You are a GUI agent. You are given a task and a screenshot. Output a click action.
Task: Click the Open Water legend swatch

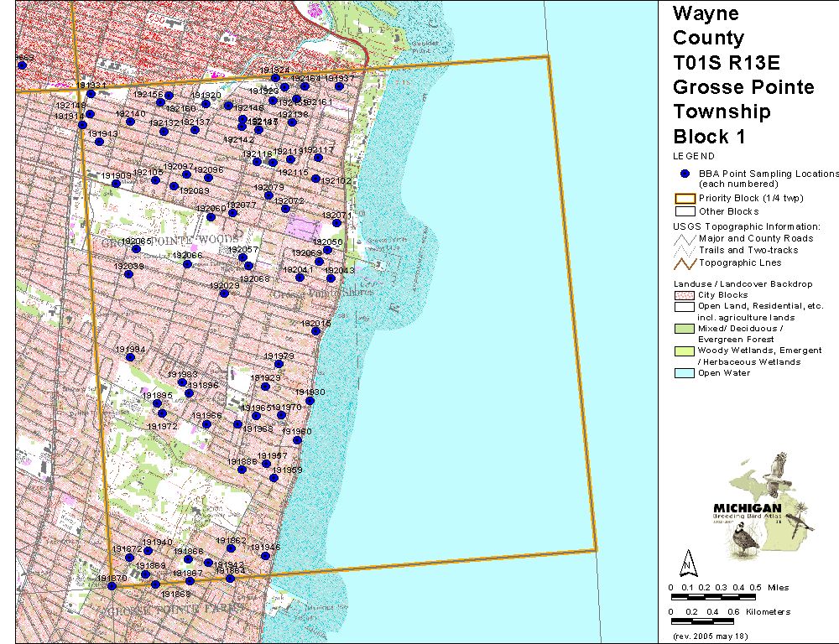coord(685,373)
